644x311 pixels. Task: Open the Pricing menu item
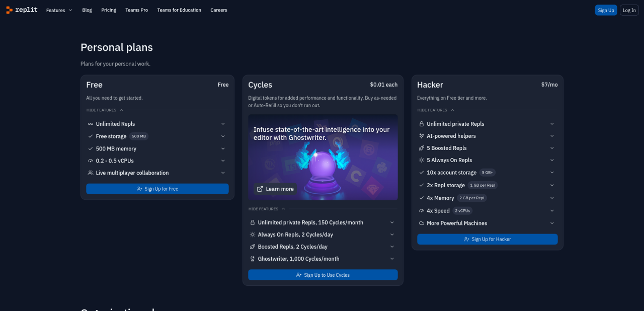[108, 10]
